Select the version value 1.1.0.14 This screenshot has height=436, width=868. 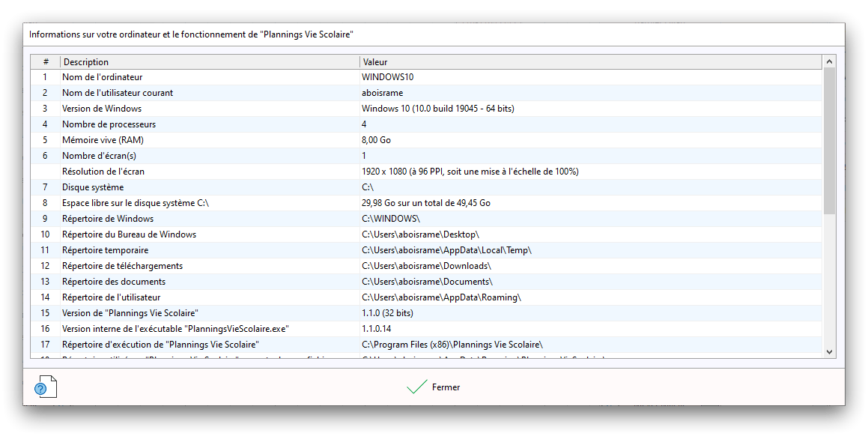(x=377, y=329)
